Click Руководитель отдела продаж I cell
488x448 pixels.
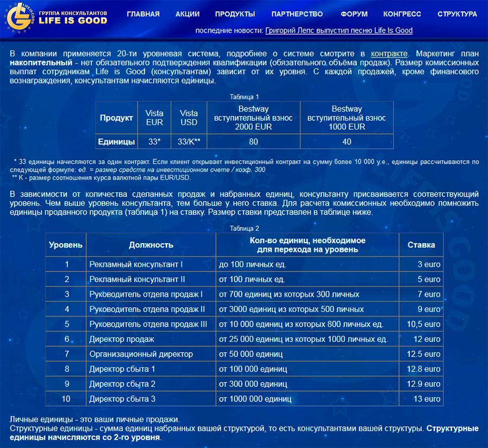point(151,294)
